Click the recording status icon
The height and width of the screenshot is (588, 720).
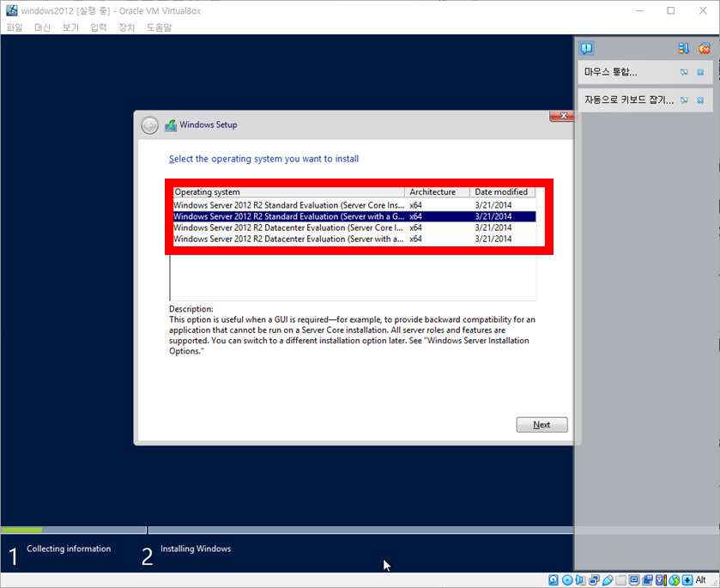point(647,579)
